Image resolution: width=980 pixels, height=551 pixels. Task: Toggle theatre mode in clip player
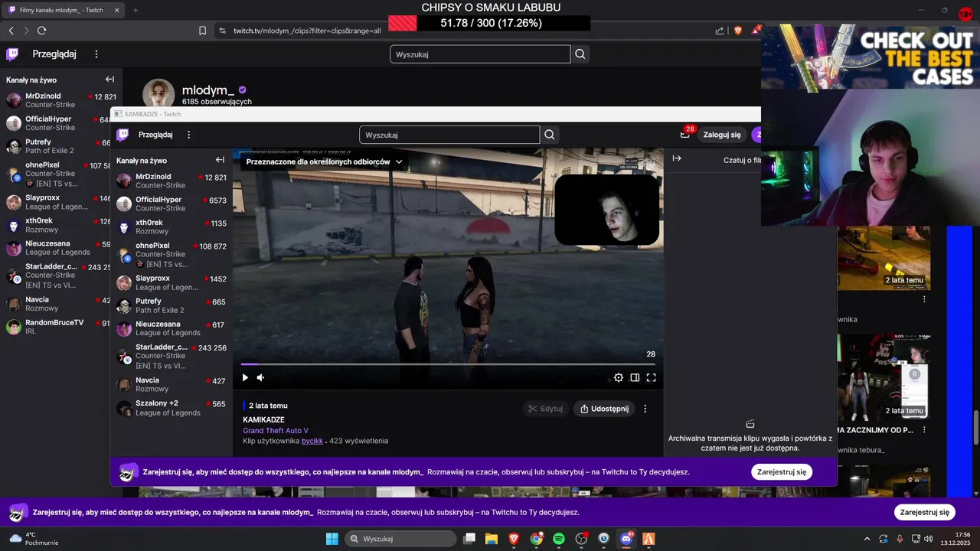pyautogui.click(x=635, y=377)
